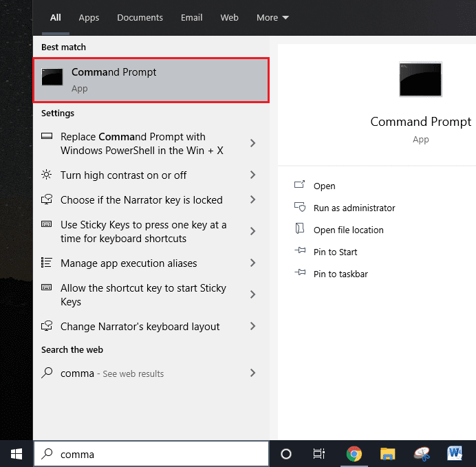The width and height of the screenshot is (476, 467).
Task: Choose Open file location
Action: pyautogui.click(x=348, y=230)
